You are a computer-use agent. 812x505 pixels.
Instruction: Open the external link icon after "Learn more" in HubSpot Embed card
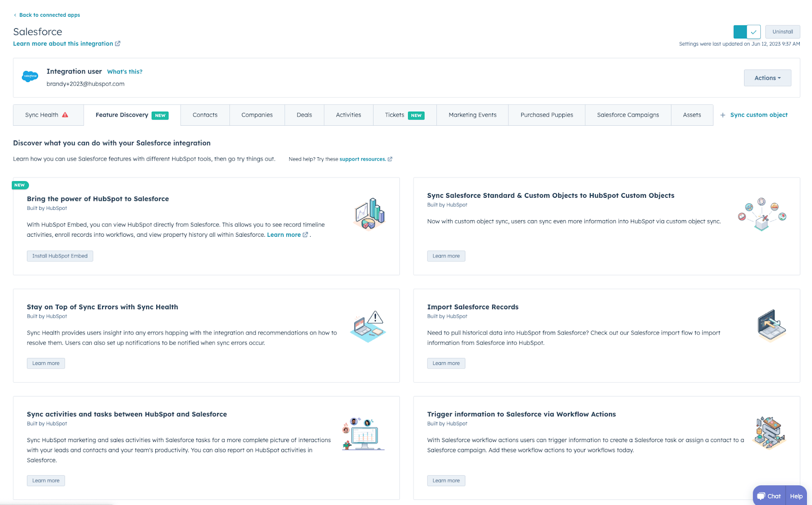coord(305,235)
